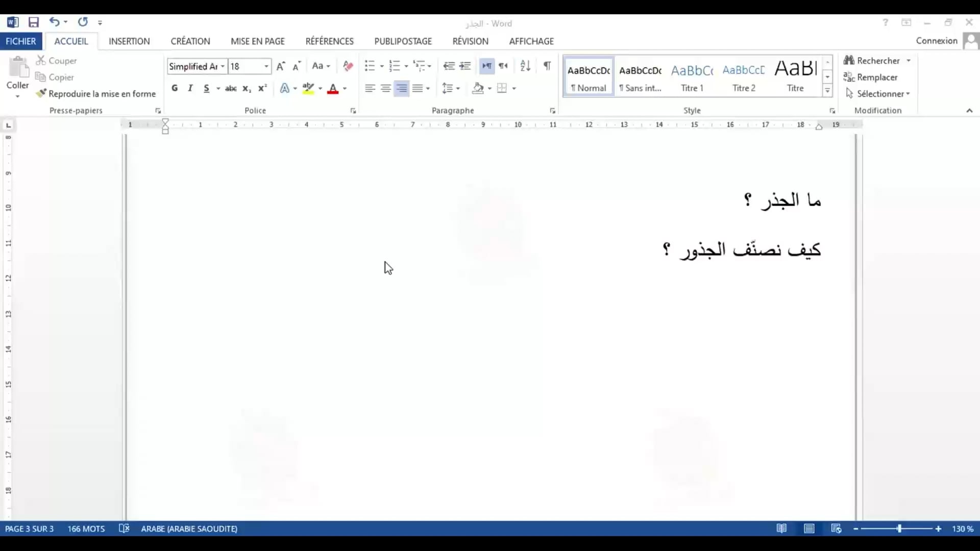This screenshot has height=551, width=980.
Task: Toggle bold with the G button
Action: (x=175, y=88)
